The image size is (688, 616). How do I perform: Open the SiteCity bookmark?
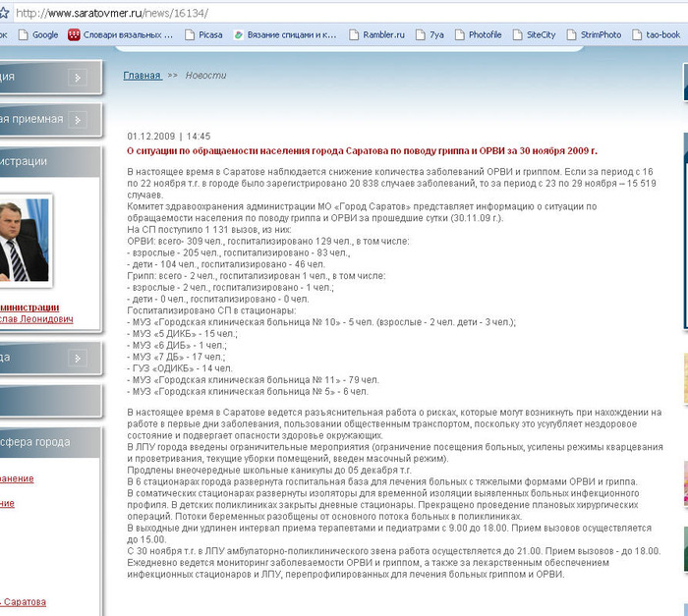coord(535,34)
